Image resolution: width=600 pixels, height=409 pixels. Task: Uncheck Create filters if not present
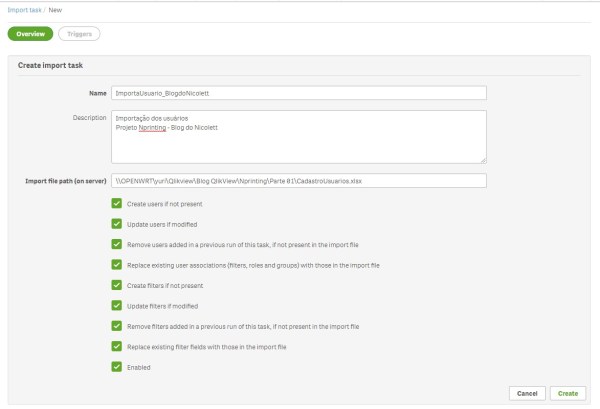(118, 285)
